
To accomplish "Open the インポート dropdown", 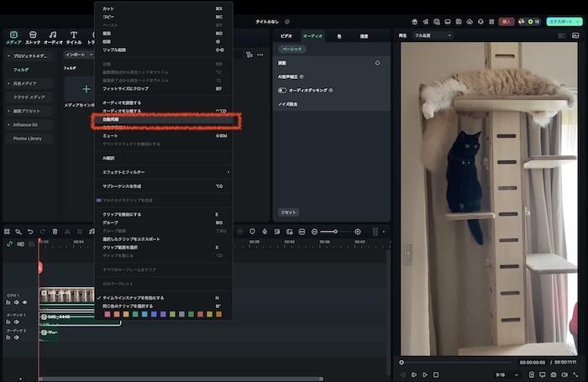I will click(76, 55).
